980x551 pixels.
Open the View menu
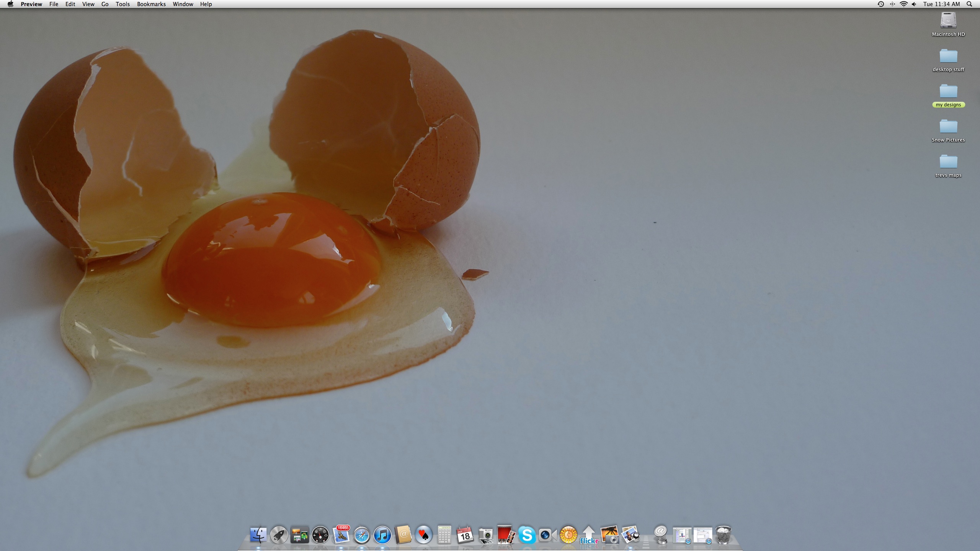(88, 4)
